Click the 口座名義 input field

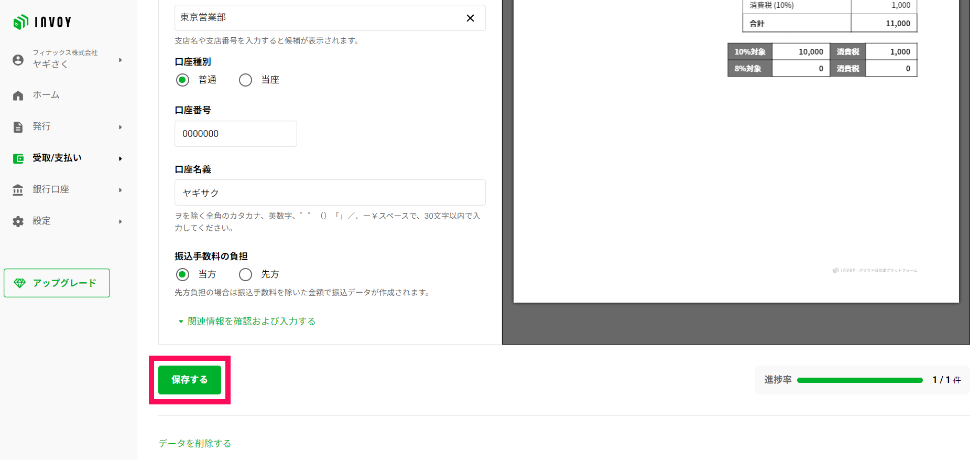(x=330, y=192)
